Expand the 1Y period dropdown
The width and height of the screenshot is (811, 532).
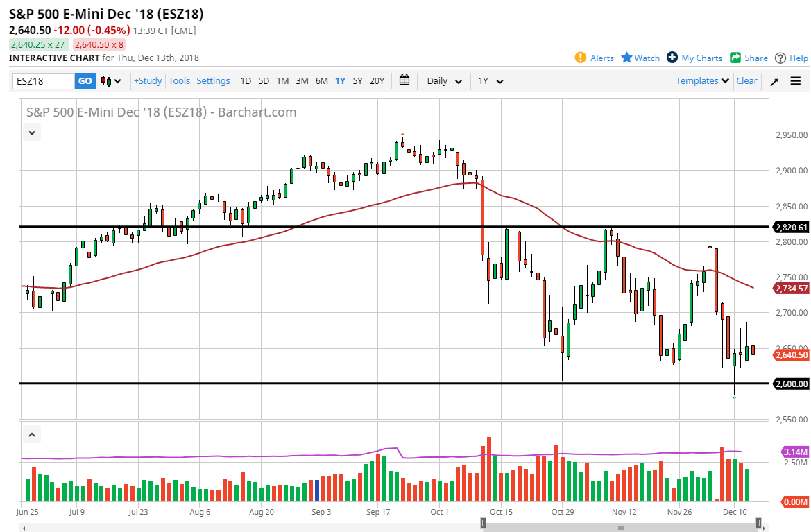[x=490, y=81]
